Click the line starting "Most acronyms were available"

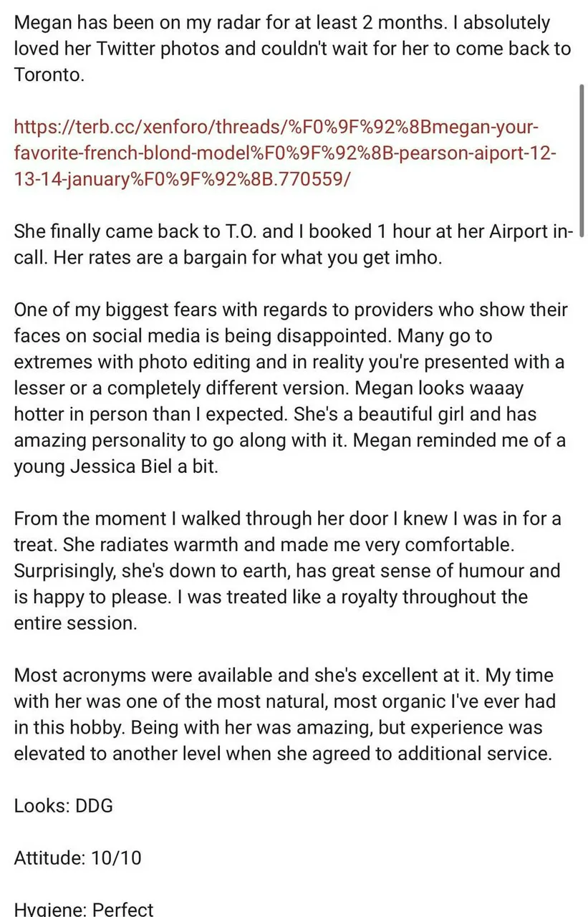point(283,675)
